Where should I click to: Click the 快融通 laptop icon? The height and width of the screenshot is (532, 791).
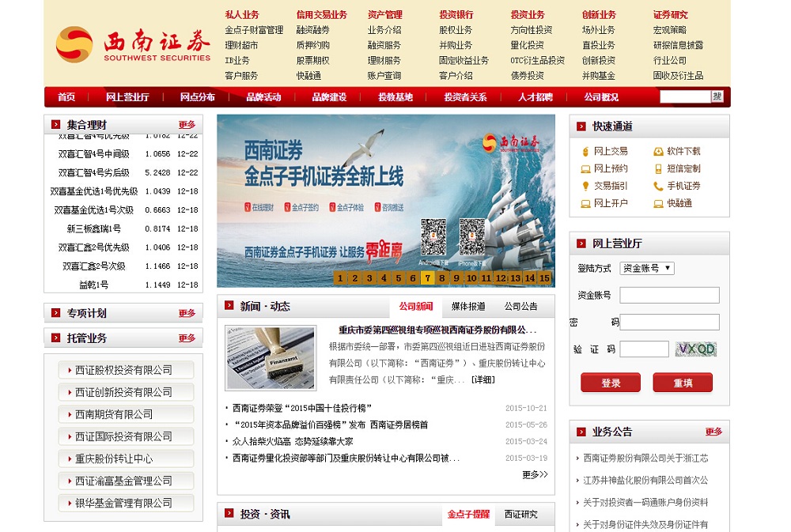coord(658,204)
